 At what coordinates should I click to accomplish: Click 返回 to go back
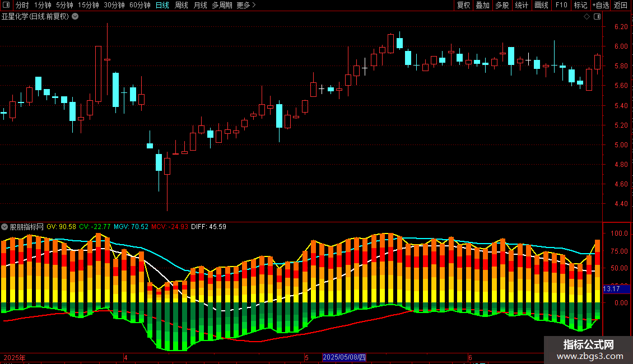click(621, 5)
